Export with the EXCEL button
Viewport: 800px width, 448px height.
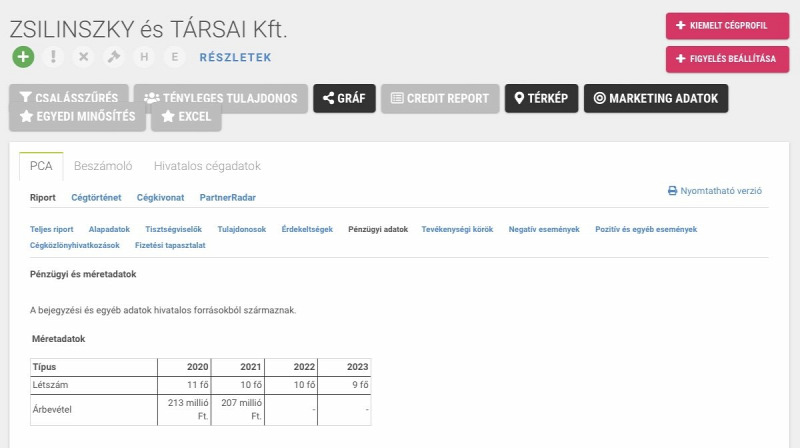186,116
